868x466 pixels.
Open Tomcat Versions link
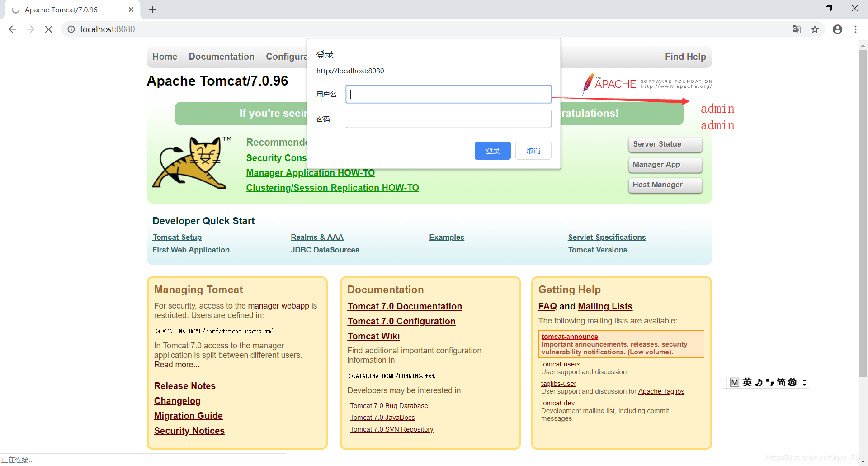click(x=597, y=250)
